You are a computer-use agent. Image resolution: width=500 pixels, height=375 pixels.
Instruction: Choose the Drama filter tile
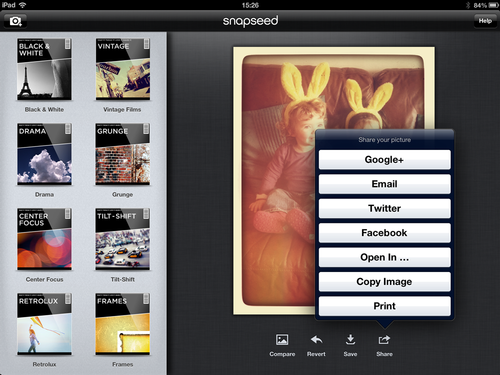pyautogui.click(x=44, y=154)
